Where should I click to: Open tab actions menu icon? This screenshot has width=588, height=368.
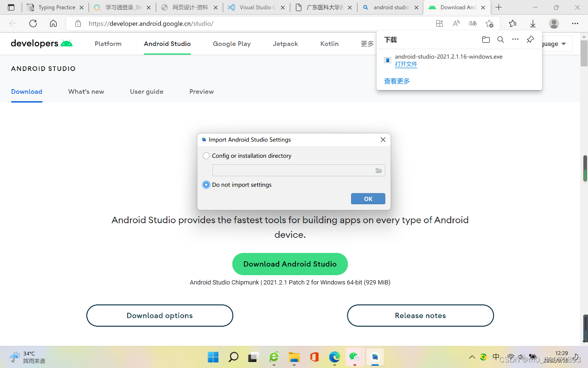click(x=11, y=7)
